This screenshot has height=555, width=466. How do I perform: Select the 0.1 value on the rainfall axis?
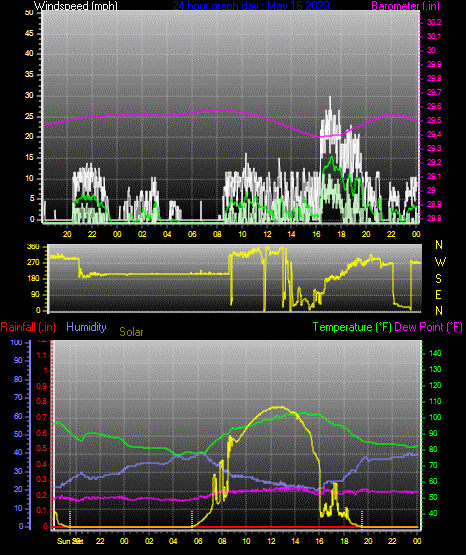tap(42, 510)
